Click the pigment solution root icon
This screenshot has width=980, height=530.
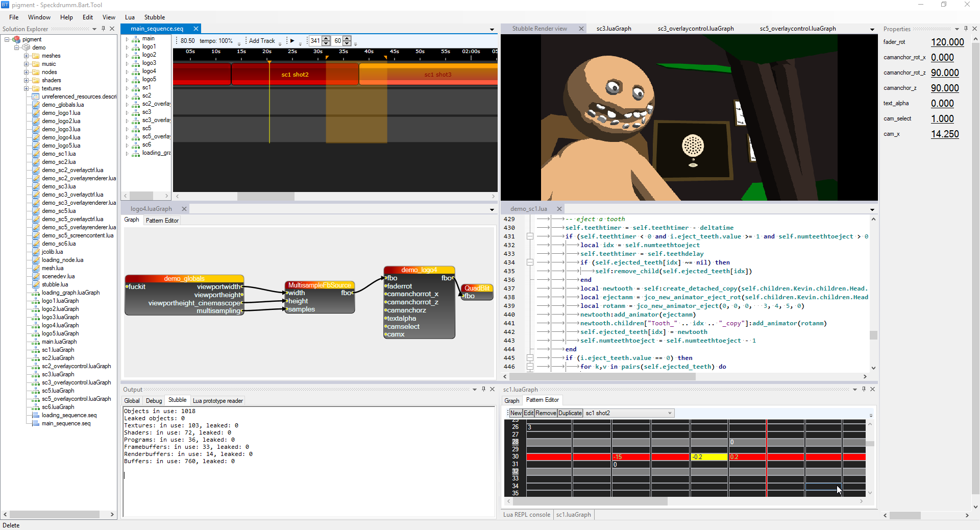pyautogui.click(x=16, y=39)
